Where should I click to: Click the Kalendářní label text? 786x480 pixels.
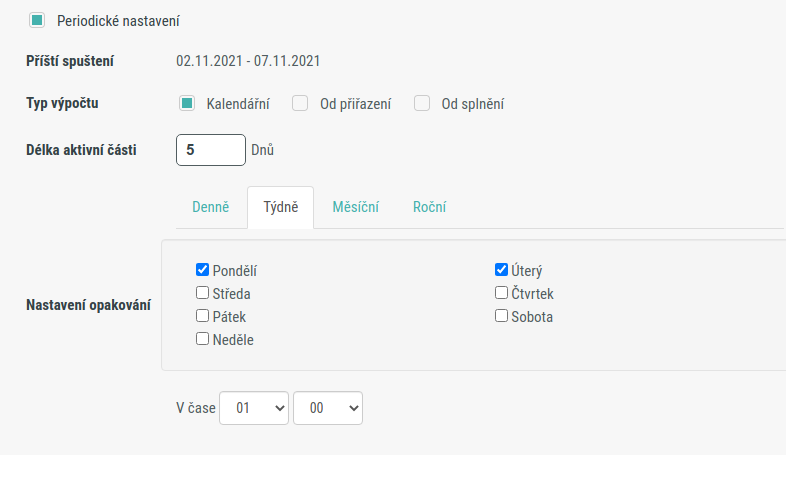click(238, 104)
